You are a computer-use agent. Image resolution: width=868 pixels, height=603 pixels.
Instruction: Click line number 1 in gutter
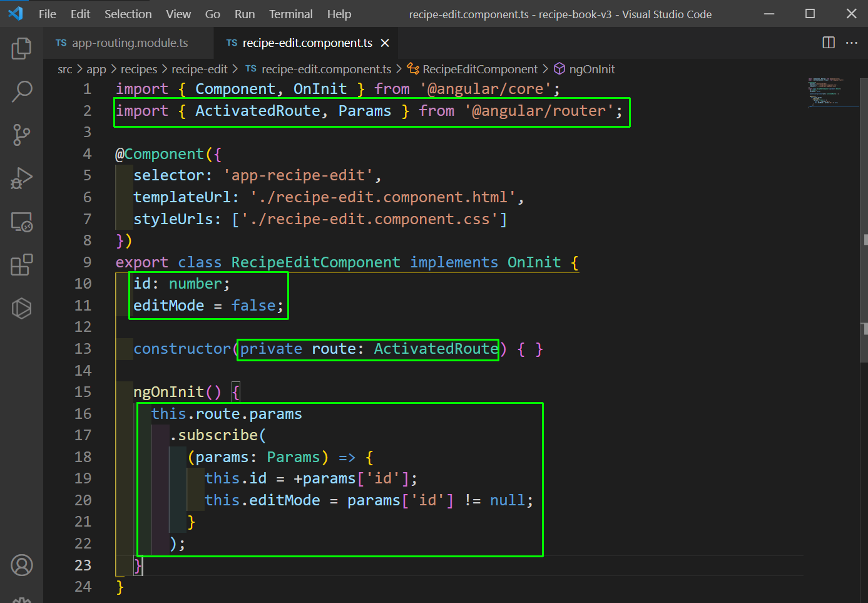pyautogui.click(x=88, y=89)
